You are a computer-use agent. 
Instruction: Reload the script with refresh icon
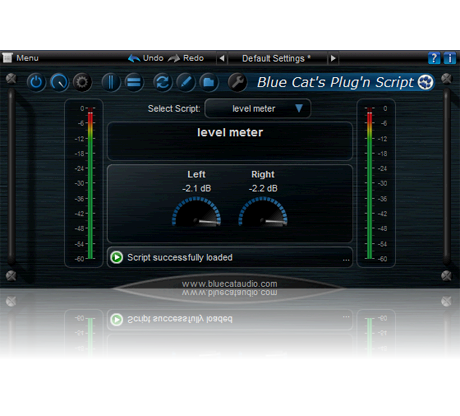[x=163, y=82]
